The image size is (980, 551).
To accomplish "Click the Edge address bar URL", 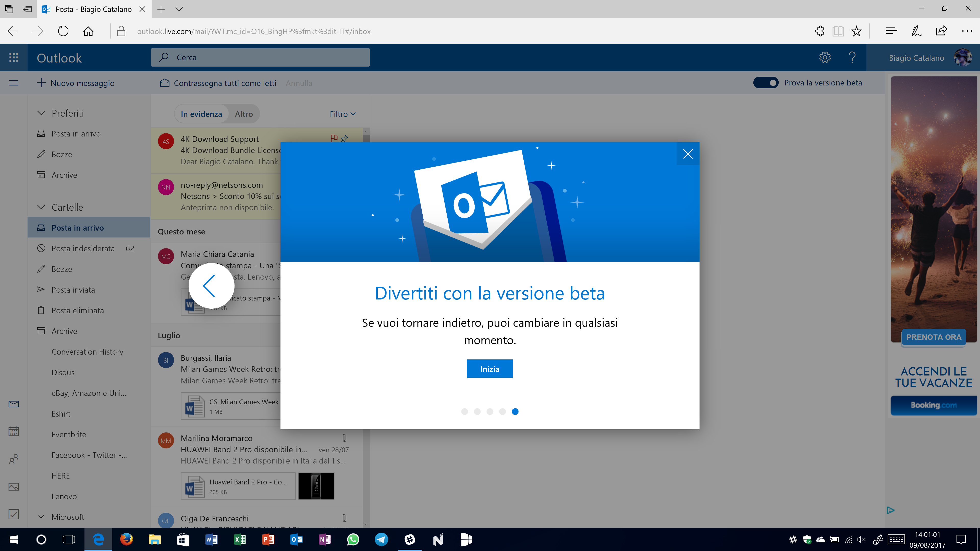I will coord(254,31).
